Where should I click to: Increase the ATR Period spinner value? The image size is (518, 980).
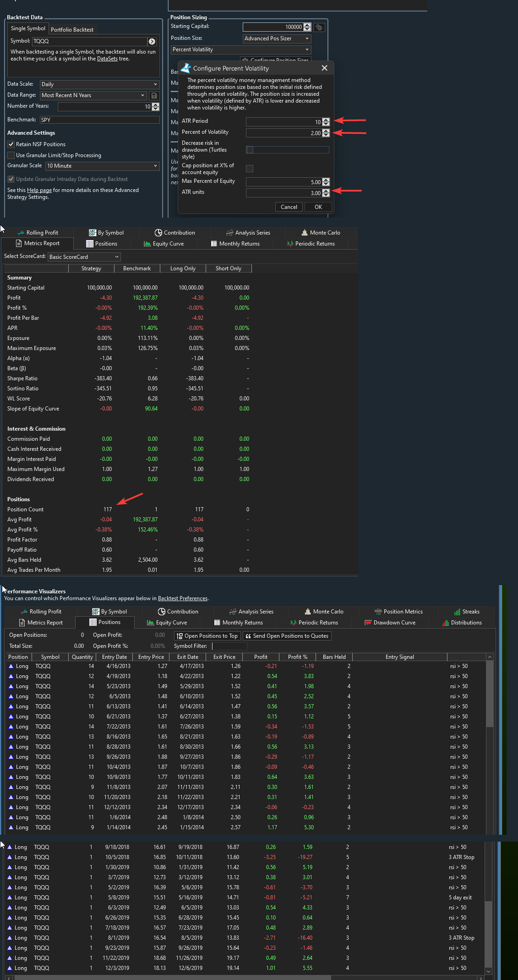point(326,120)
